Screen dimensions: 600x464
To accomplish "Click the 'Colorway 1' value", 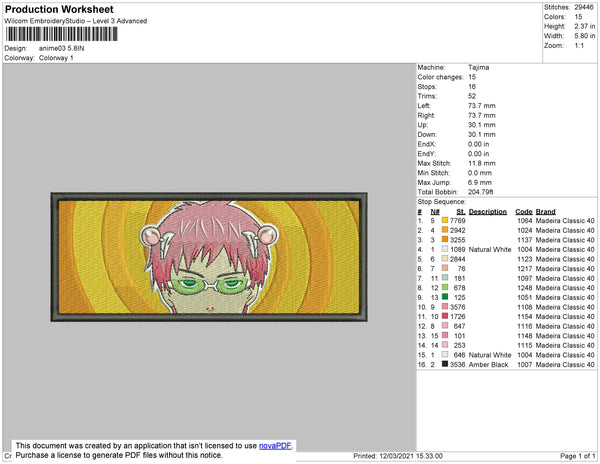I will 56,58.
